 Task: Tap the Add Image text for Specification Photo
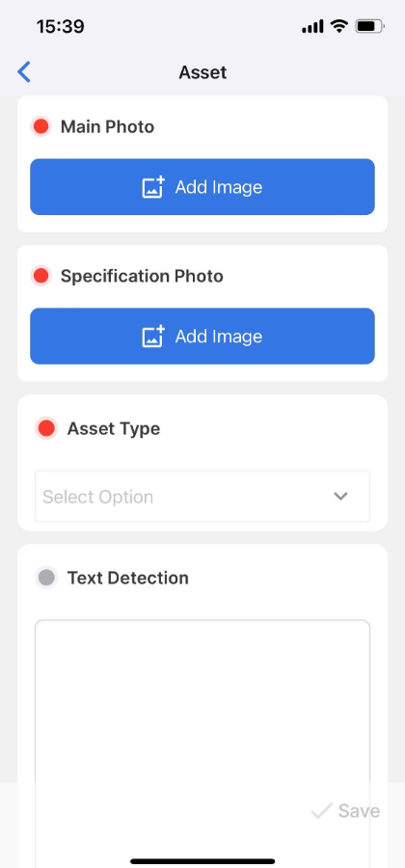click(x=219, y=337)
